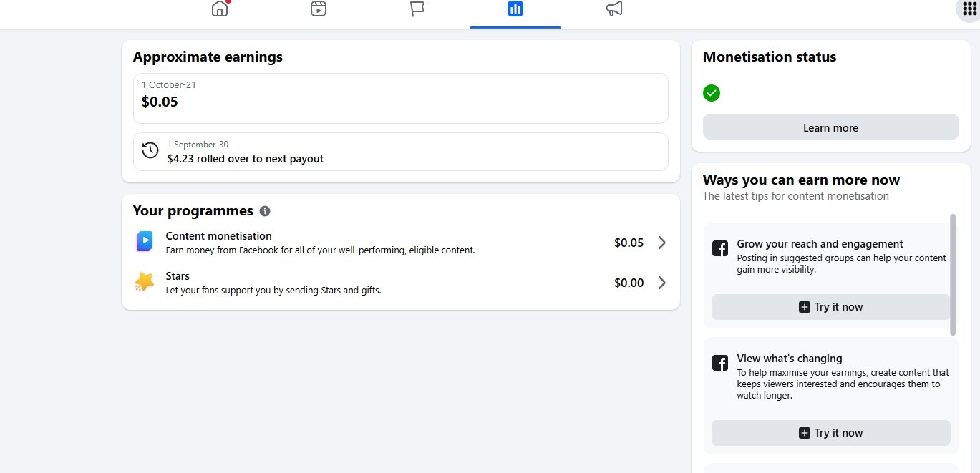Open the Home tab icon
The image size is (980, 473).
point(220,9)
